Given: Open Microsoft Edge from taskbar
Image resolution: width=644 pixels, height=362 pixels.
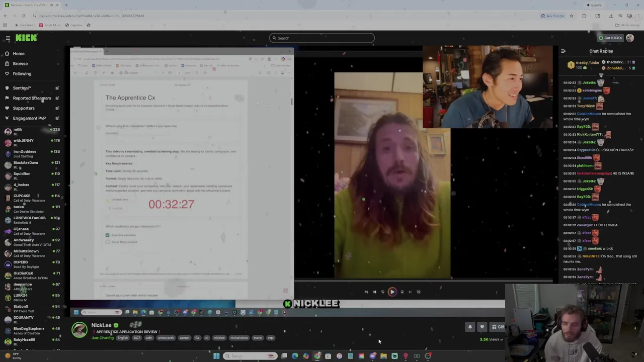Looking at the screenshot, I should (295, 356).
